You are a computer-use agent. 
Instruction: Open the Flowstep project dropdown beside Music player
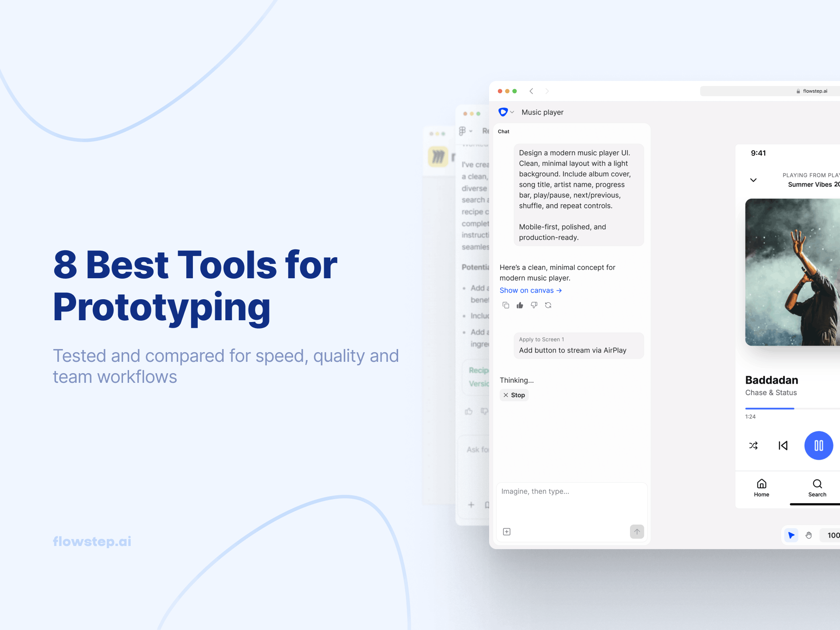[x=512, y=112]
